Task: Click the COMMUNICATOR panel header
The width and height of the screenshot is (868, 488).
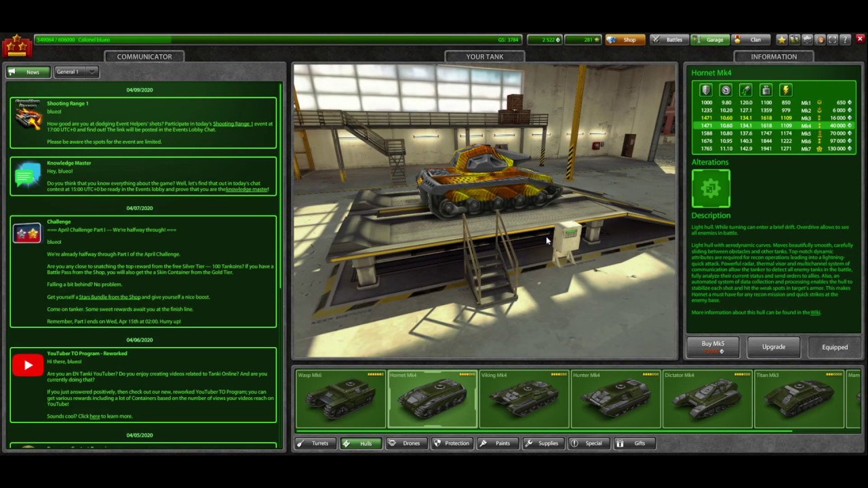Action: click(x=144, y=56)
